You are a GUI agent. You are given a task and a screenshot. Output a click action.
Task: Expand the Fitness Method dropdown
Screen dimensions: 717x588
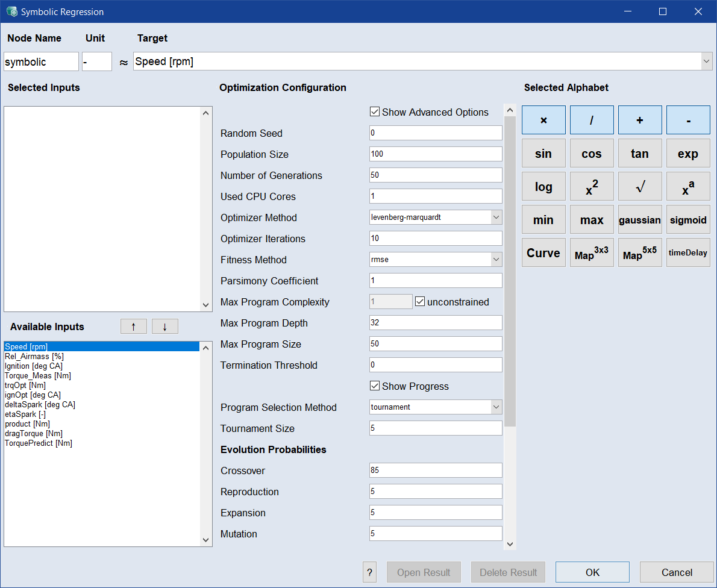coord(496,260)
